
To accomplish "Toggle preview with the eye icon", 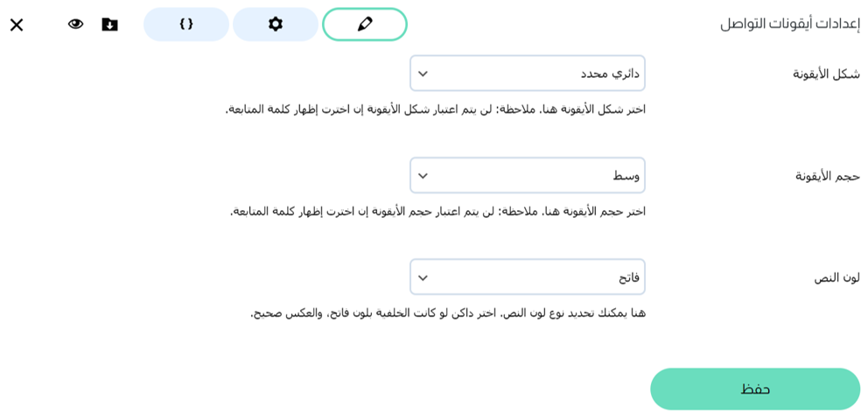I will [x=76, y=25].
